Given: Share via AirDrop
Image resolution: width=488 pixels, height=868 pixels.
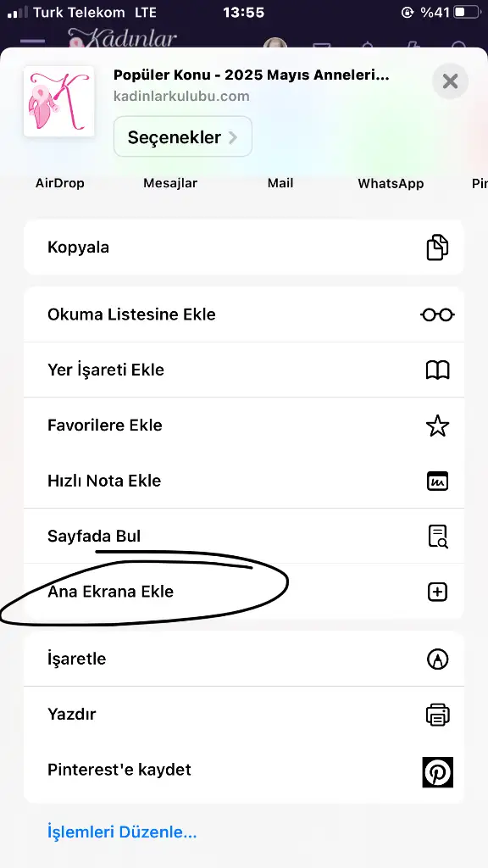Looking at the screenshot, I should pyautogui.click(x=60, y=183).
